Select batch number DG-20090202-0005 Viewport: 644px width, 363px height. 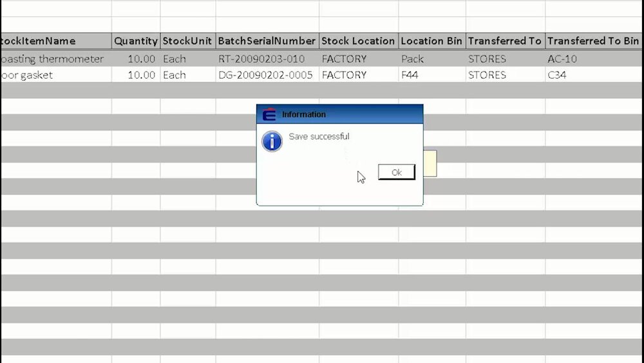pyautogui.click(x=267, y=75)
